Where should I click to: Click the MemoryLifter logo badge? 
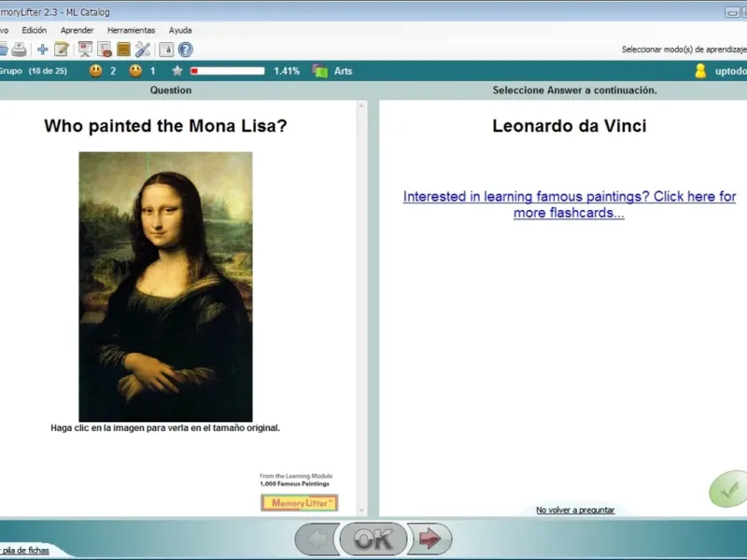[299, 503]
